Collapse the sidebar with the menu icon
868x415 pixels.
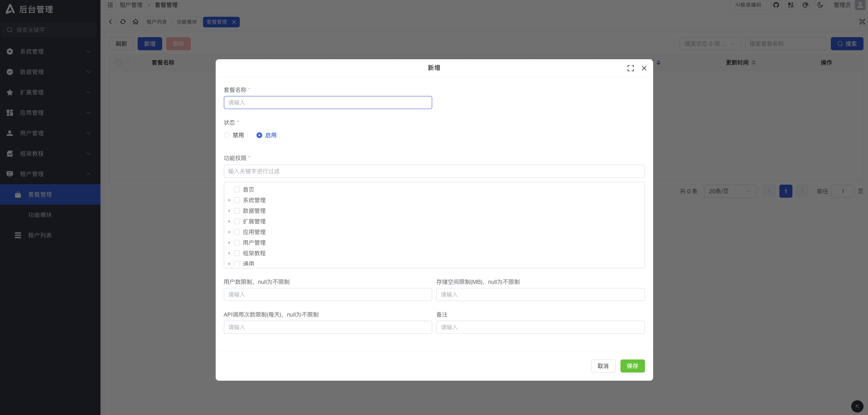point(110,5)
